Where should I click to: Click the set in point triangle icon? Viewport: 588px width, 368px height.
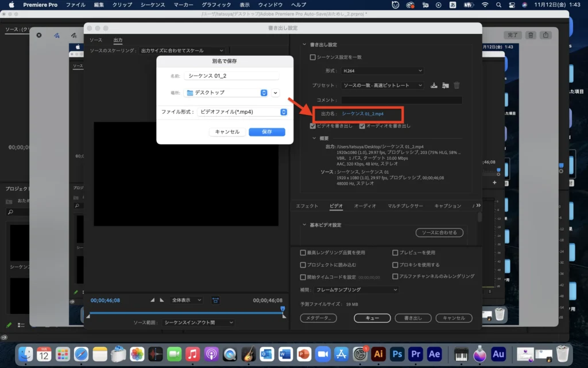(152, 300)
